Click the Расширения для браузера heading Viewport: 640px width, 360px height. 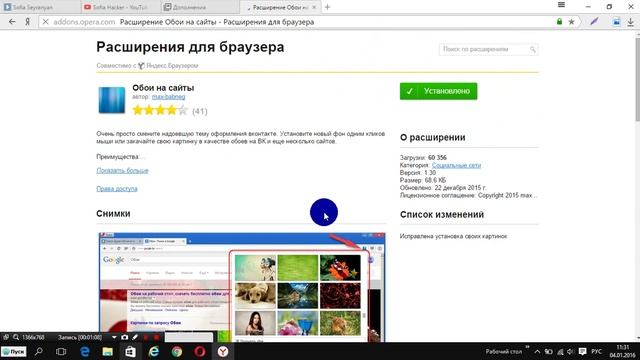[190, 47]
